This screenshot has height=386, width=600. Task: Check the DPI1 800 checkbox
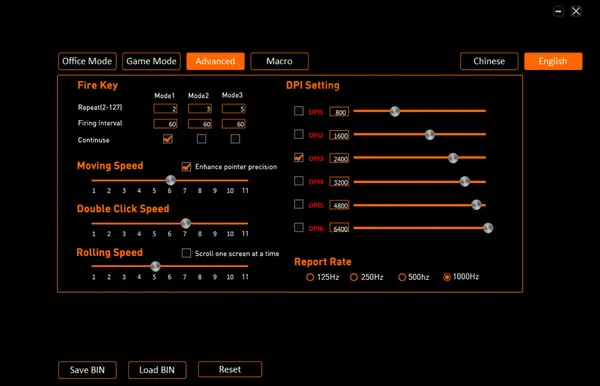pyautogui.click(x=299, y=111)
